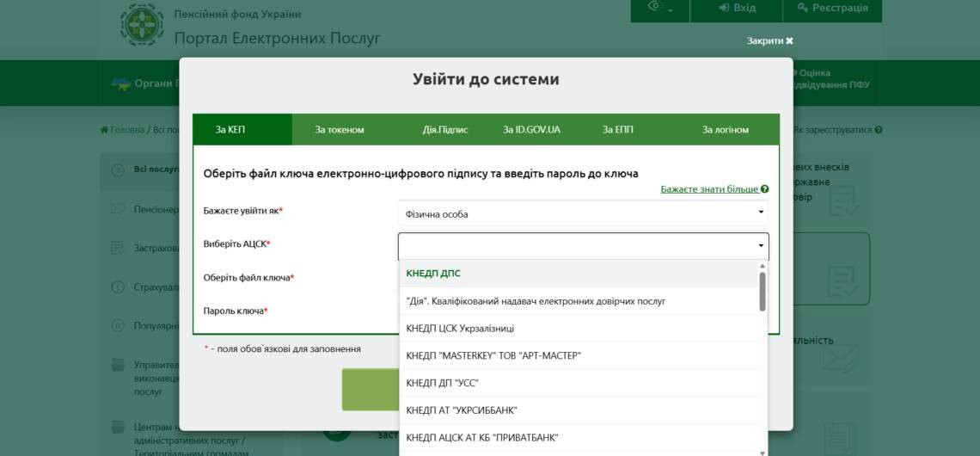Image resolution: width=980 pixels, height=456 pixels.
Task: Switch to the За ЕПП tab
Action: (x=617, y=129)
